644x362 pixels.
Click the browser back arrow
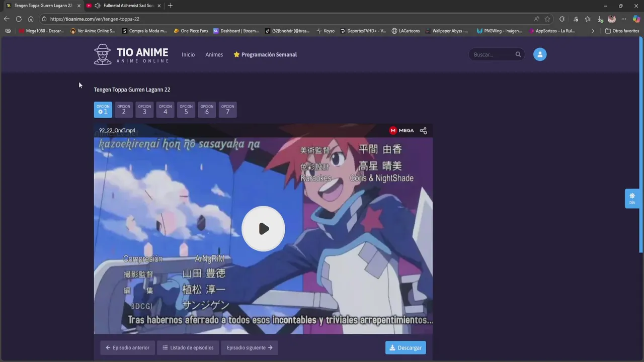7,19
